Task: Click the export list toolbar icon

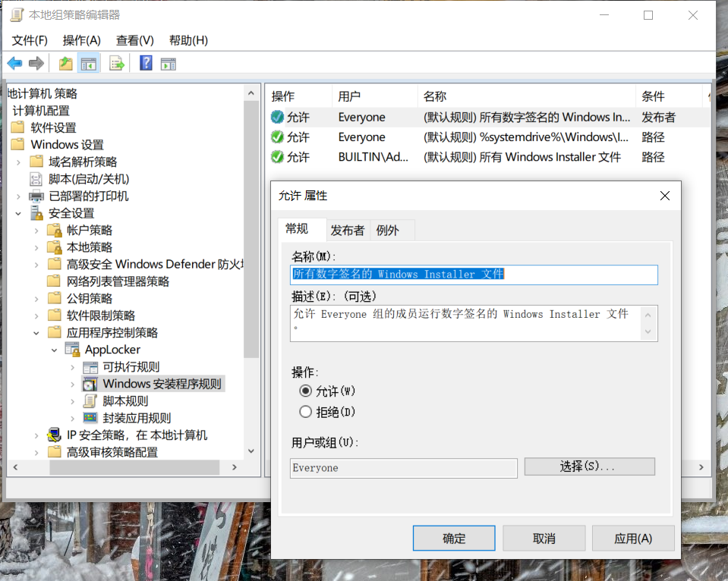Action: [x=117, y=64]
